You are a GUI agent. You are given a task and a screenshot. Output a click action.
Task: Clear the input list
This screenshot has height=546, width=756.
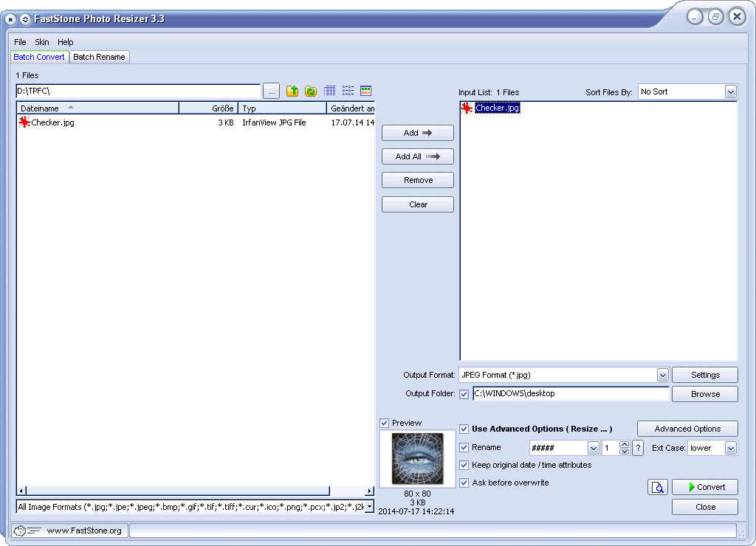[418, 204]
